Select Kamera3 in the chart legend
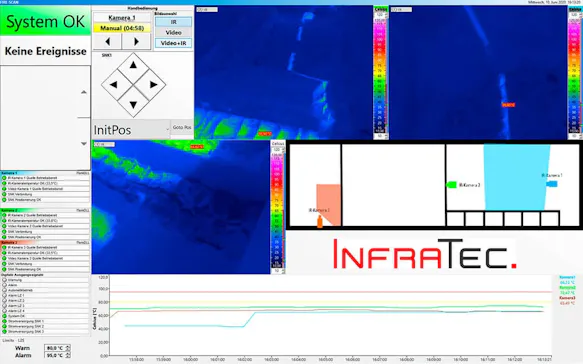This screenshot has width=583, height=364. click(x=567, y=298)
